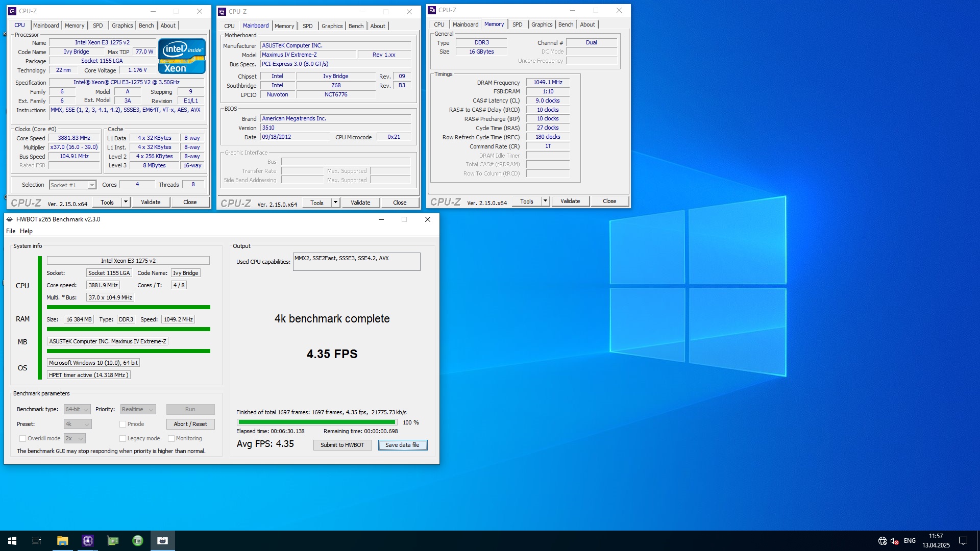Click CPU-Z app icon in Mainboard window title
The height and width of the screenshot is (551, 980).
pos(222,11)
